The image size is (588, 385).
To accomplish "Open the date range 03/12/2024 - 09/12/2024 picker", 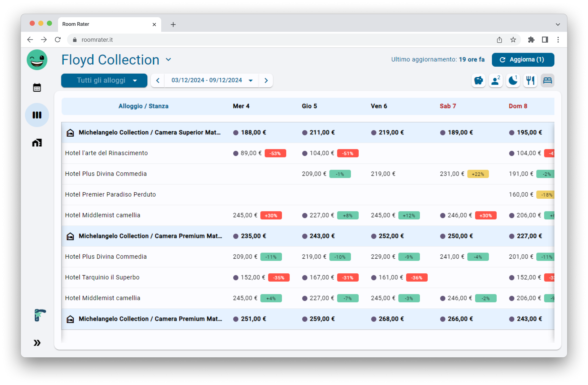I will coord(212,80).
